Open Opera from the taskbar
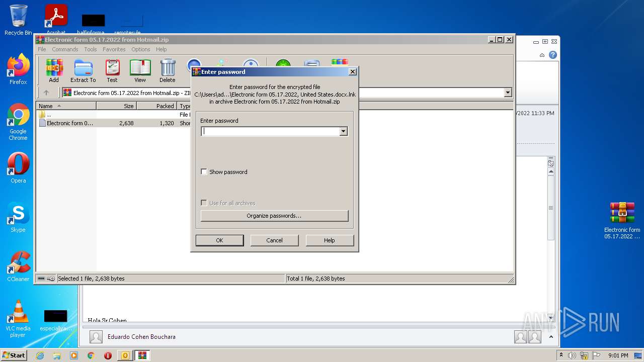The image size is (644, 362). click(x=108, y=355)
